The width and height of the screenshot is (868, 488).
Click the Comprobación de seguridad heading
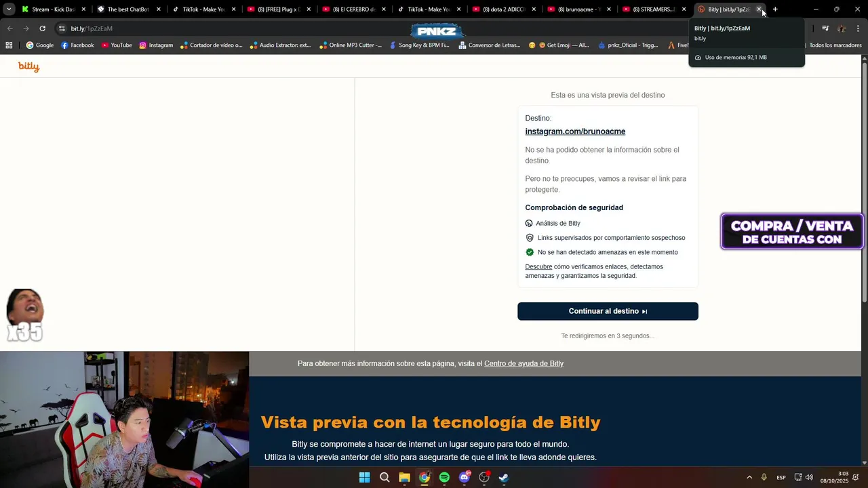click(574, 208)
